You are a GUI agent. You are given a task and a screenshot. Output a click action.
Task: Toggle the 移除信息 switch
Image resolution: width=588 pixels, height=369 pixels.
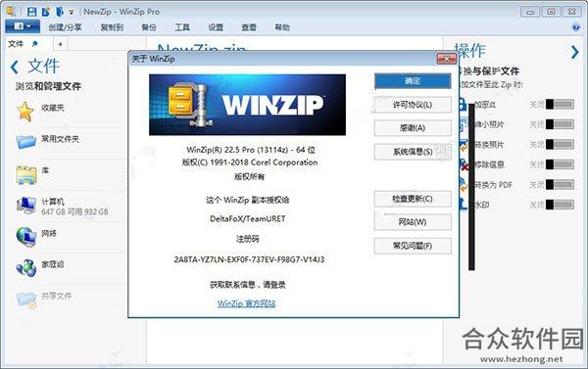pos(560,164)
